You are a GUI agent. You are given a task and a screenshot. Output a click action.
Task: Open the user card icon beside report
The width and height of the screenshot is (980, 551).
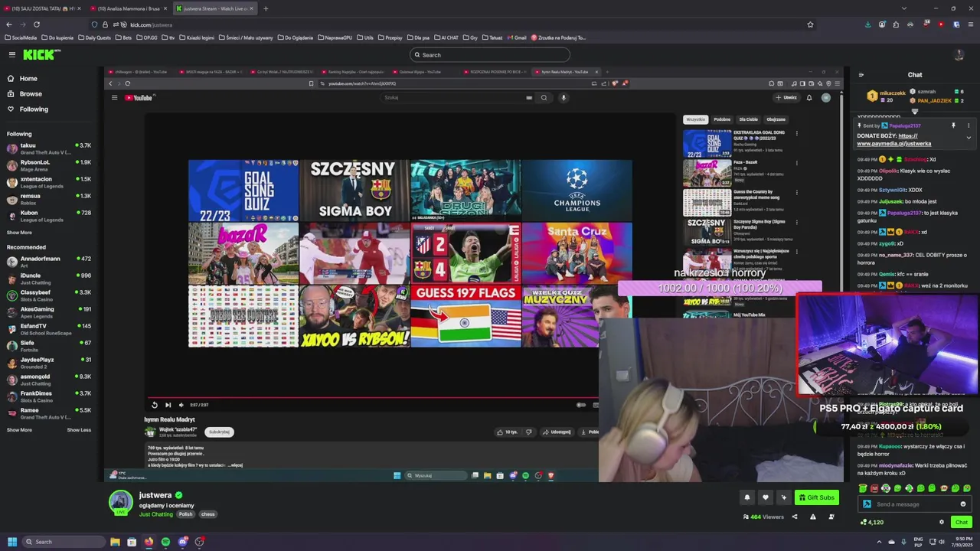point(831,517)
